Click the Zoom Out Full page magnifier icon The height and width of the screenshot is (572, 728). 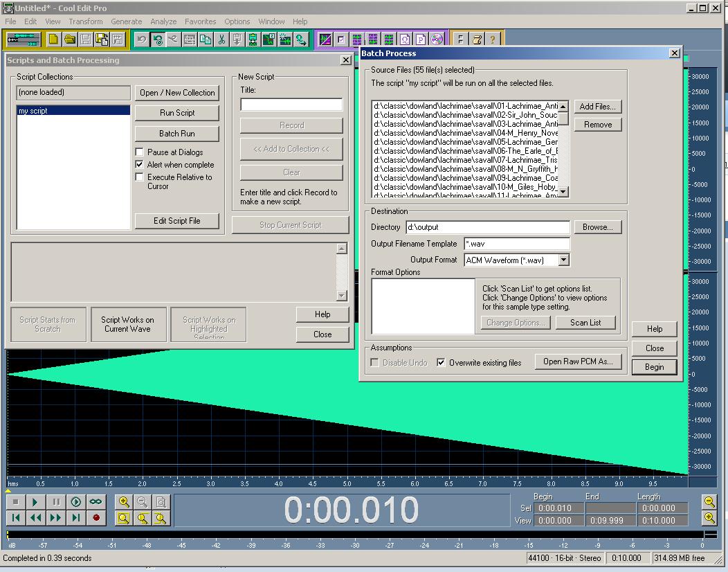[x=161, y=502]
